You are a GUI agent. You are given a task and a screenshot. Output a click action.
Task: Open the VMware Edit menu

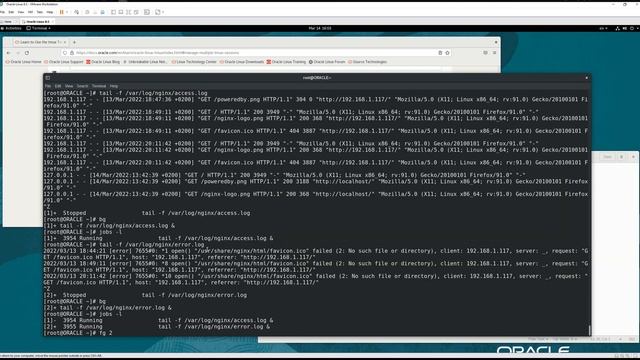pyautogui.click(x=11, y=12)
